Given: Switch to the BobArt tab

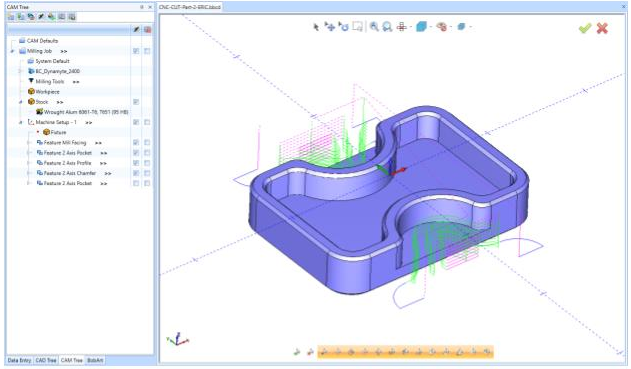Looking at the screenshot, I should (x=95, y=360).
